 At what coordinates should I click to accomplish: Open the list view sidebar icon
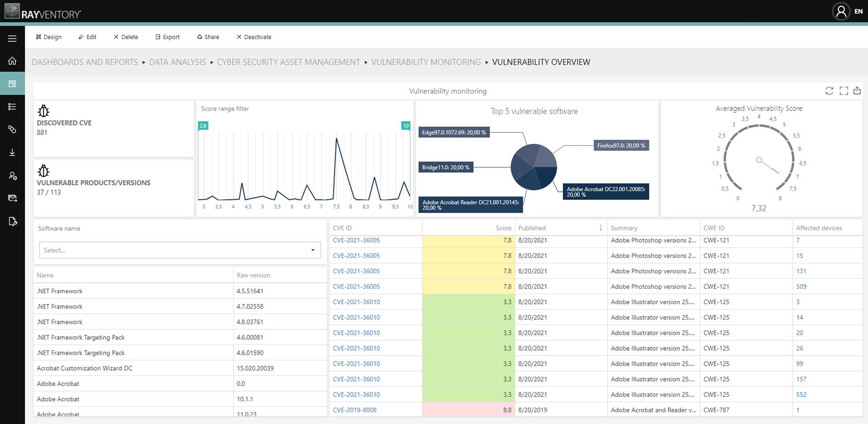click(12, 106)
